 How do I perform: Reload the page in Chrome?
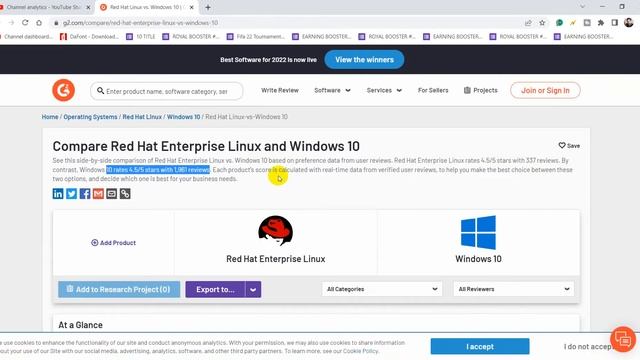coord(25,23)
